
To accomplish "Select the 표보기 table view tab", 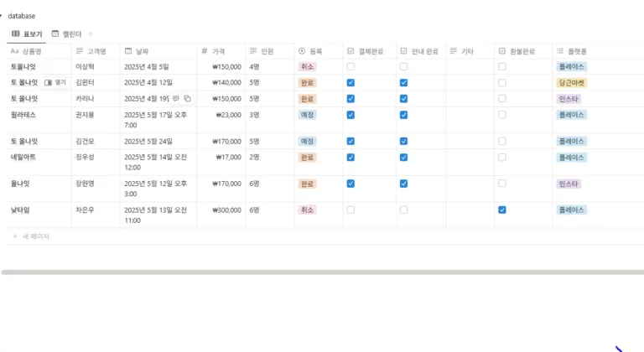I will pyautogui.click(x=27, y=34).
